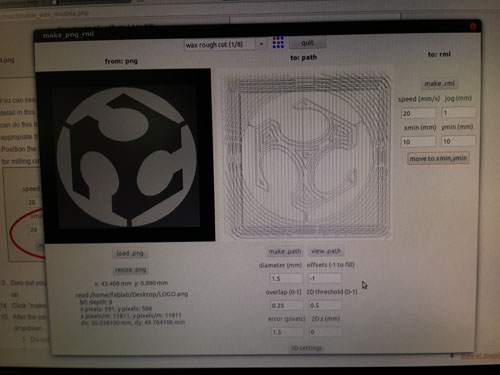The width and height of the screenshot is (500, 375).
Task: Click the 'from: png' heading
Action: 121,61
